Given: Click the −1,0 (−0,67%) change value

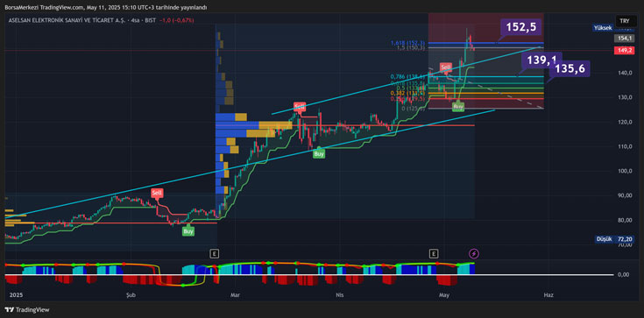Looking at the screenshot, I should (x=177, y=20).
